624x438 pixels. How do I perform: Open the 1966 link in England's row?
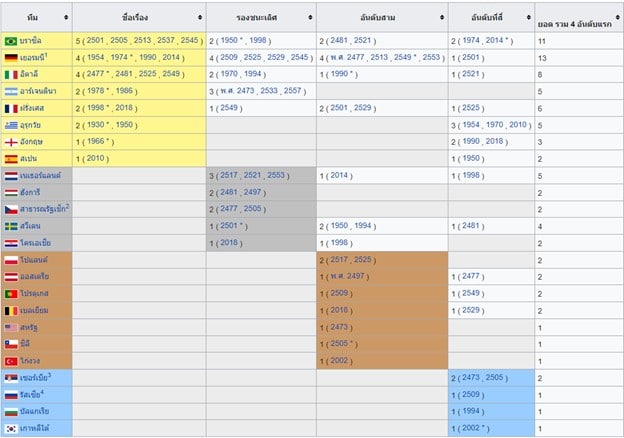point(96,141)
